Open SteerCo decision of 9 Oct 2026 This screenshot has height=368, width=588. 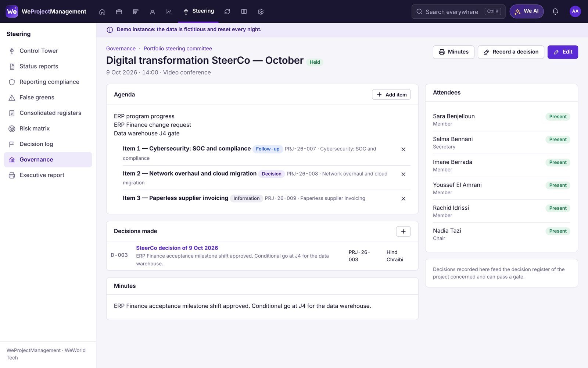[x=177, y=248]
